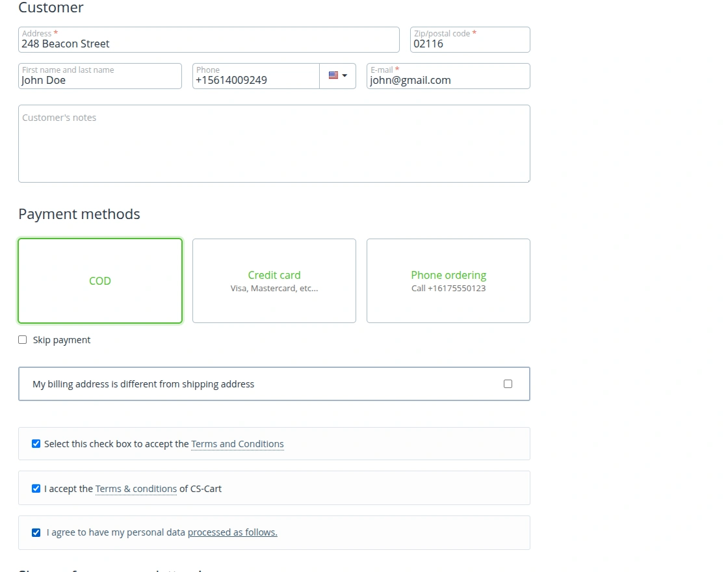Click the Terms & conditions of CS-Cart link
Screen dimensions: 728x572
point(136,488)
